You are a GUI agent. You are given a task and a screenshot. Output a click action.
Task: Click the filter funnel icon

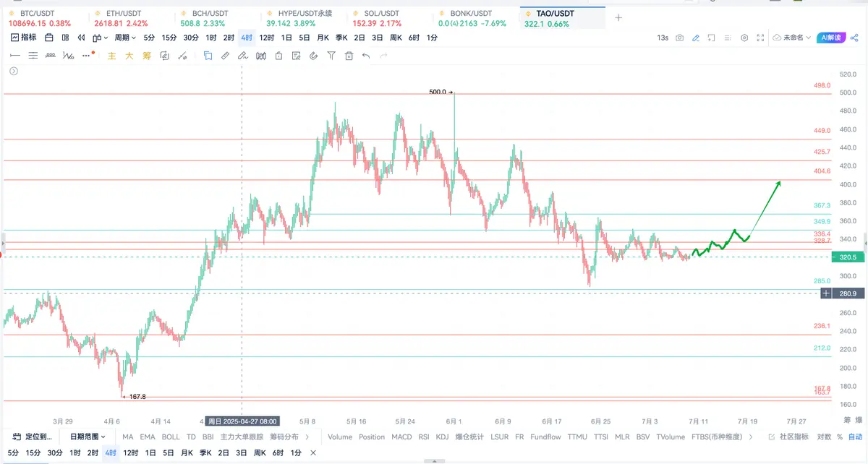coord(331,55)
